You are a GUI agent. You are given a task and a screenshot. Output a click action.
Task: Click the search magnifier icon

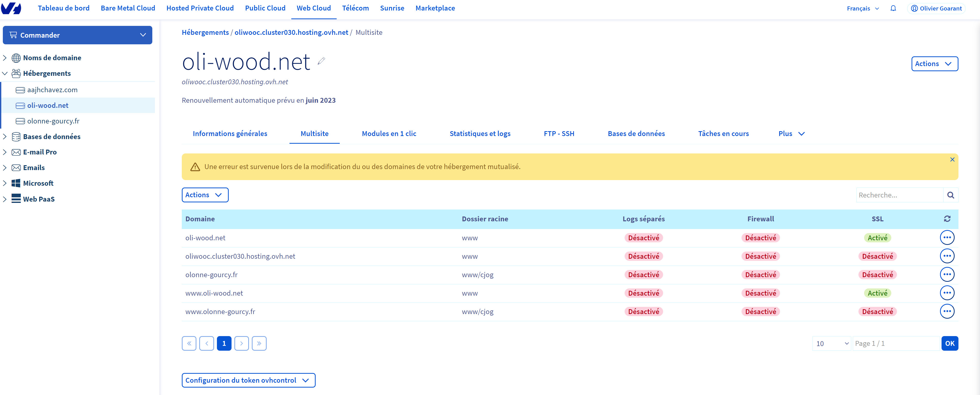[x=950, y=195]
